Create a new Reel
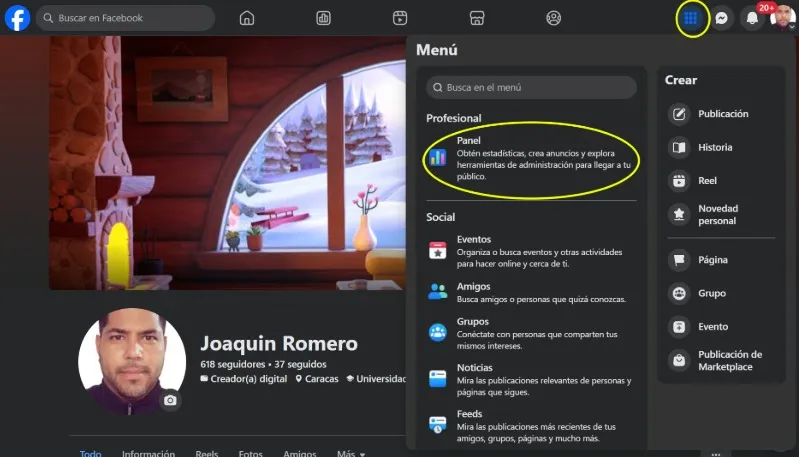This screenshot has width=799, height=457. point(708,181)
